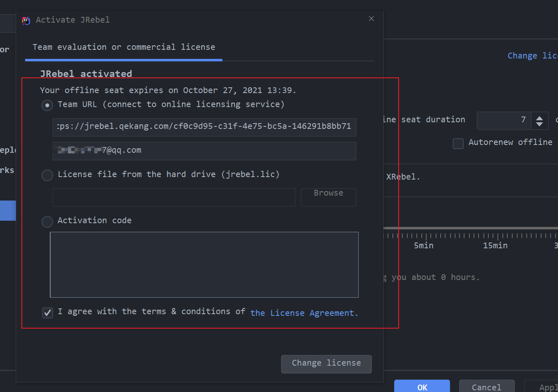Decrease offline seat duration with down arrow
The height and width of the screenshot is (392, 558).
(x=539, y=124)
